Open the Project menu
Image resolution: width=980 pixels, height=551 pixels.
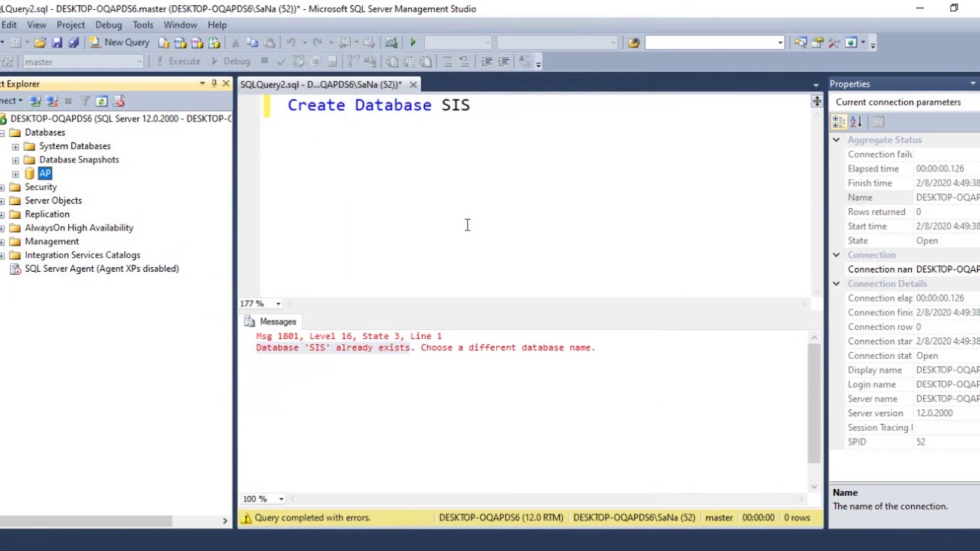[70, 24]
